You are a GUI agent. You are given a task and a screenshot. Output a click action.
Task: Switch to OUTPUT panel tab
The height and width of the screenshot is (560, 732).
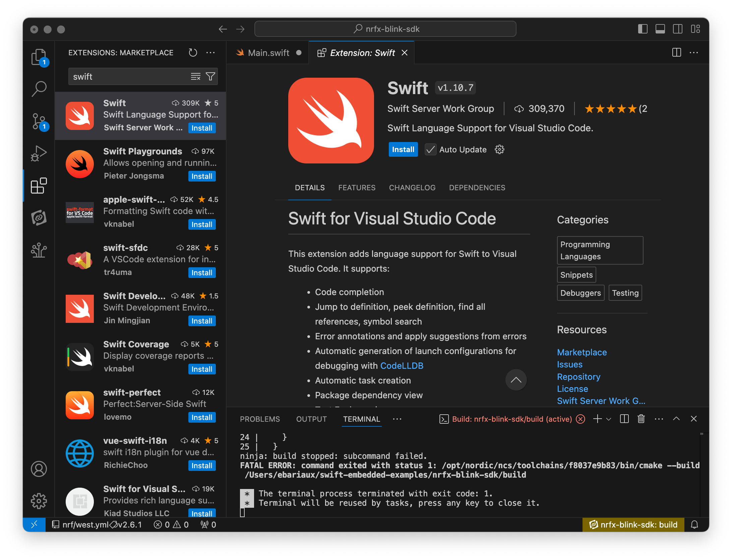pyautogui.click(x=311, y=419)
